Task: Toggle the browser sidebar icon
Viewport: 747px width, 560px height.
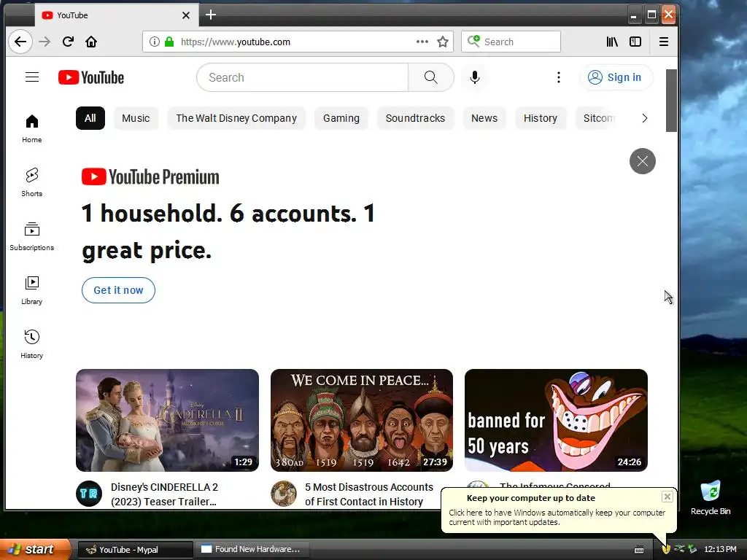Action: point(635,42)
